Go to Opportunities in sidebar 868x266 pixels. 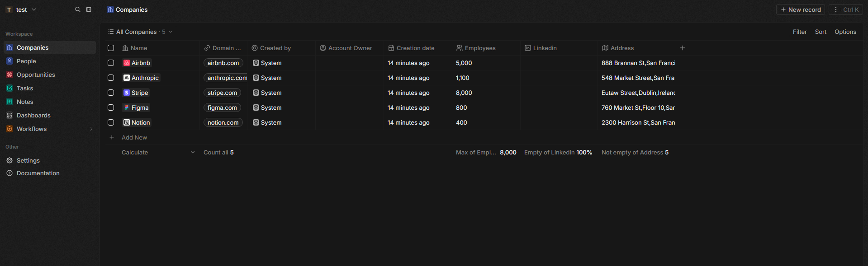point(50,75)
